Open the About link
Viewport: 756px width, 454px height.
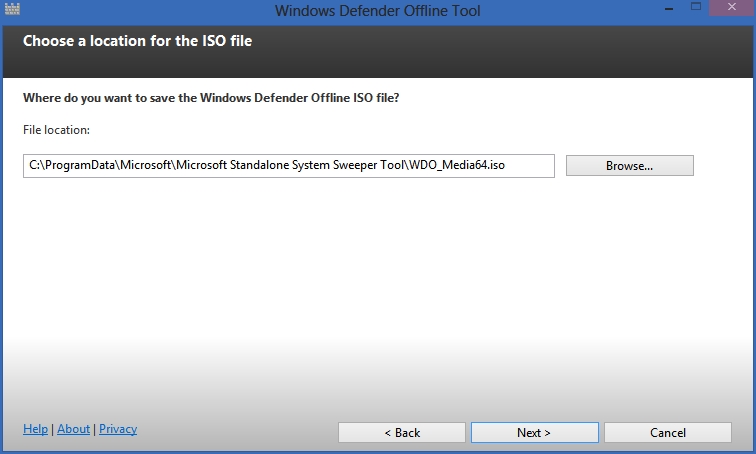click(x=73, y=428)
